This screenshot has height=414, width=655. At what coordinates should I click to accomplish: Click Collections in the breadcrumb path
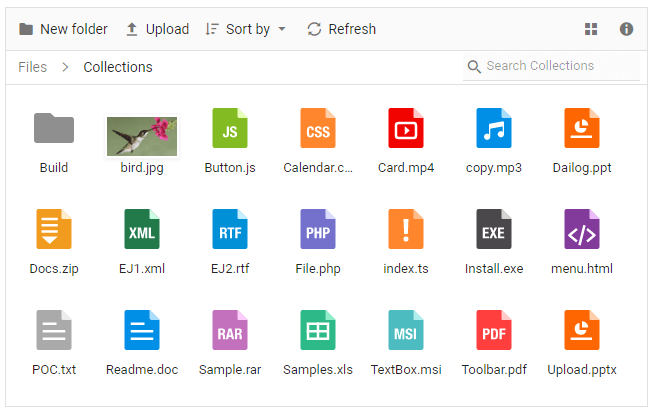118,67
